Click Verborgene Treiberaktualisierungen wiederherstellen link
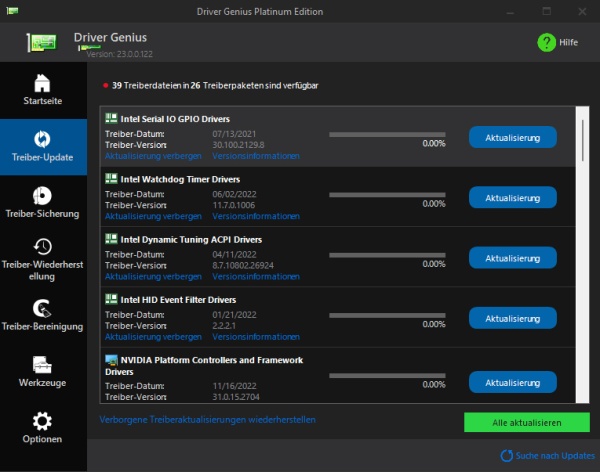Viewport: 600px width, 472px height. pyautogui.click(x=207, y=420)
